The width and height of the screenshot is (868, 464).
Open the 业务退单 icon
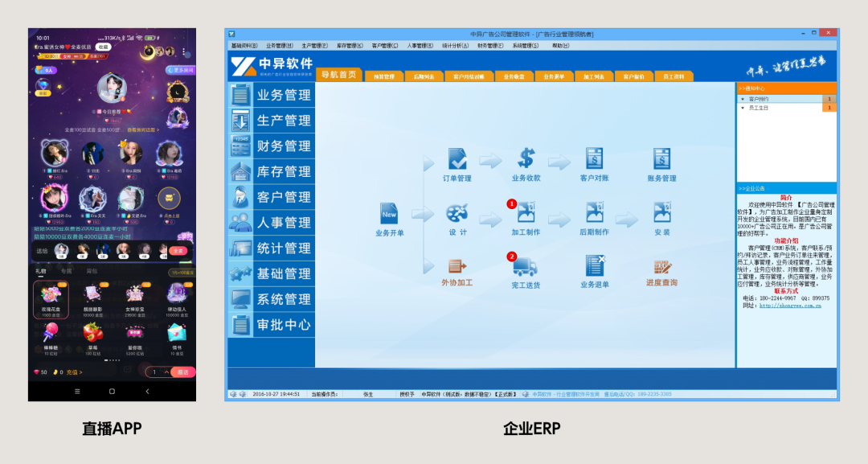point(594,266)
